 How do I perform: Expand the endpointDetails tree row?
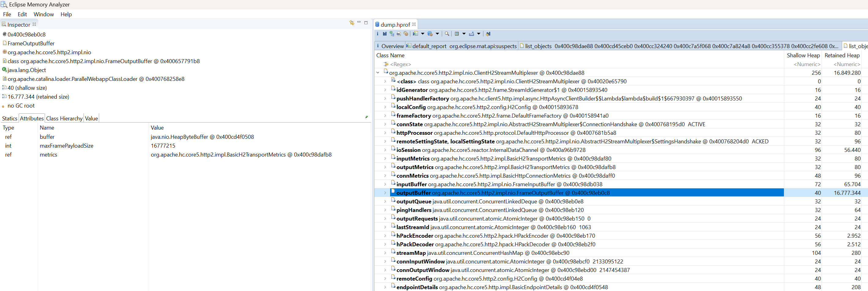click(x=385, y=287)
